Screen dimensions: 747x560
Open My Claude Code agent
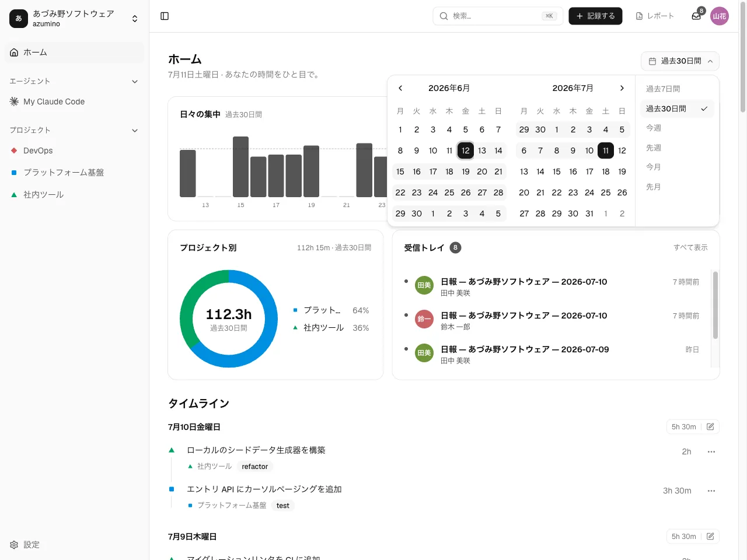[x=74, y=101]
